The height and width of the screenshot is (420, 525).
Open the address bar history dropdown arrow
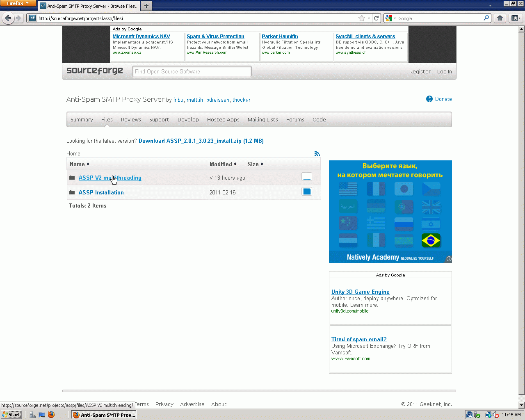tap(369, 18)
